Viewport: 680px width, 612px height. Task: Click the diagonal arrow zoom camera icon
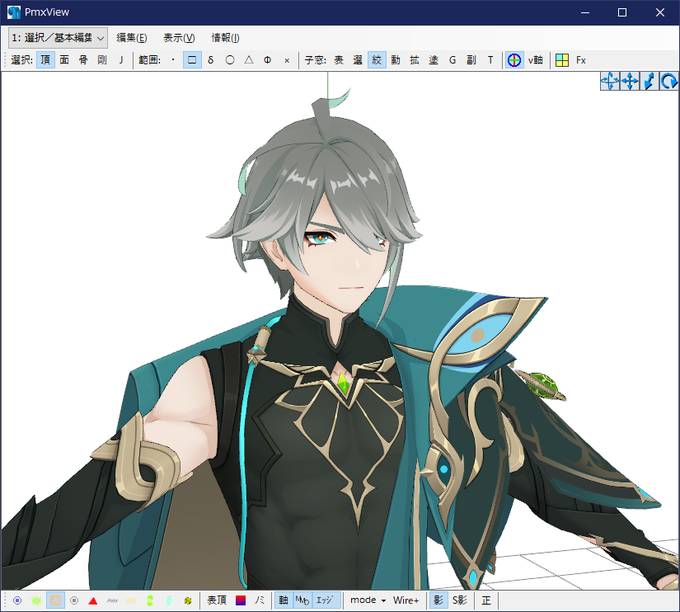[x=649, y=81]
